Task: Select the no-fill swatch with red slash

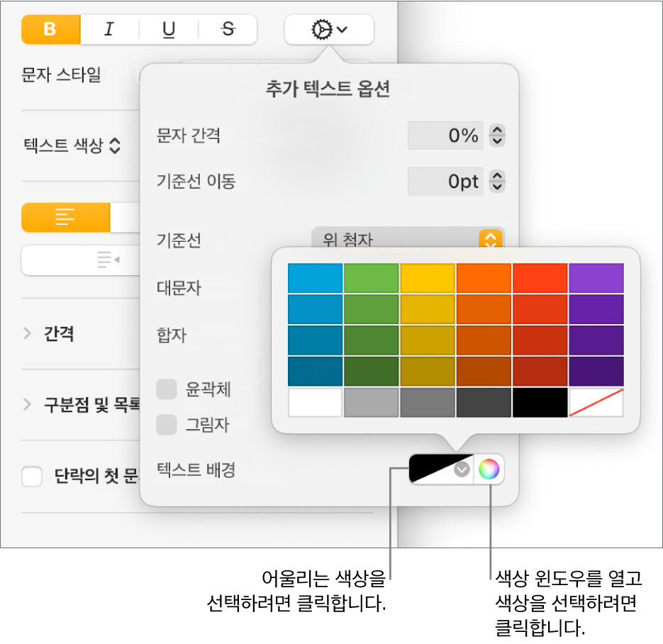Action: pos(596,403)
